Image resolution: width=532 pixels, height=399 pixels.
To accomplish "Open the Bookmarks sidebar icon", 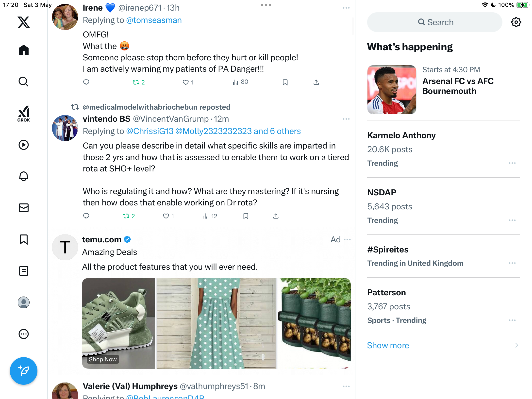I will (24, 239).
